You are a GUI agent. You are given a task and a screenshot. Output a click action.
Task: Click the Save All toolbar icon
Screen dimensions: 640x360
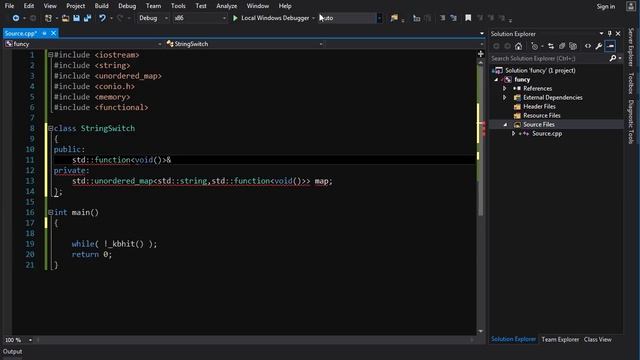coord(87,18)
